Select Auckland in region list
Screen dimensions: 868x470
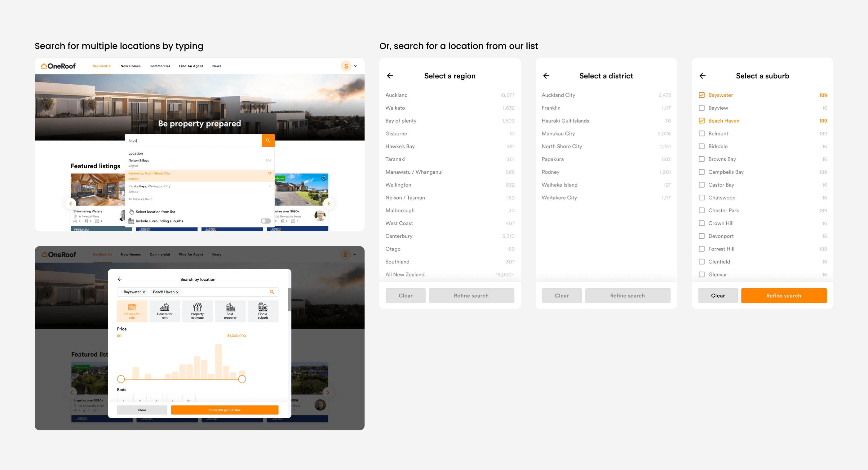pyautogui.click(x=450, y=95)
